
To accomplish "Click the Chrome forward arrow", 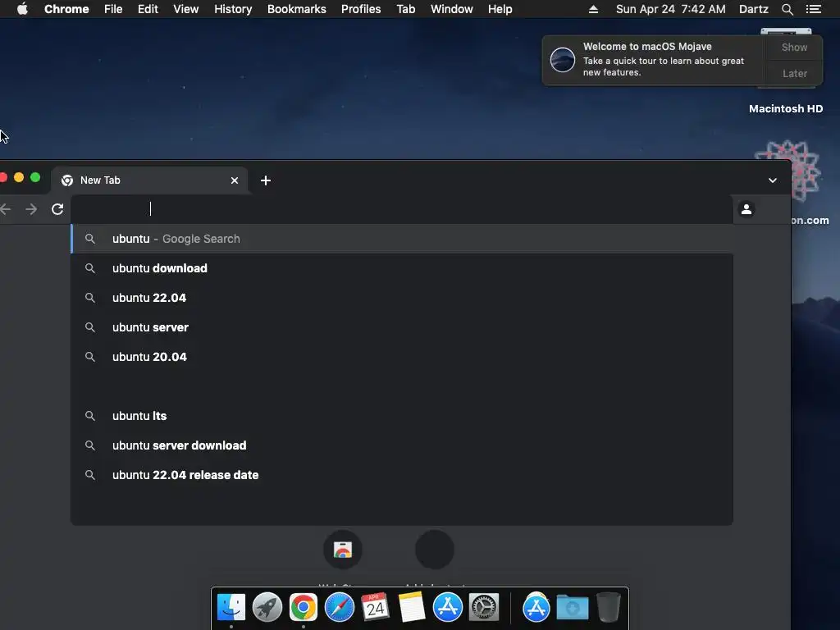I will [32, 209].
